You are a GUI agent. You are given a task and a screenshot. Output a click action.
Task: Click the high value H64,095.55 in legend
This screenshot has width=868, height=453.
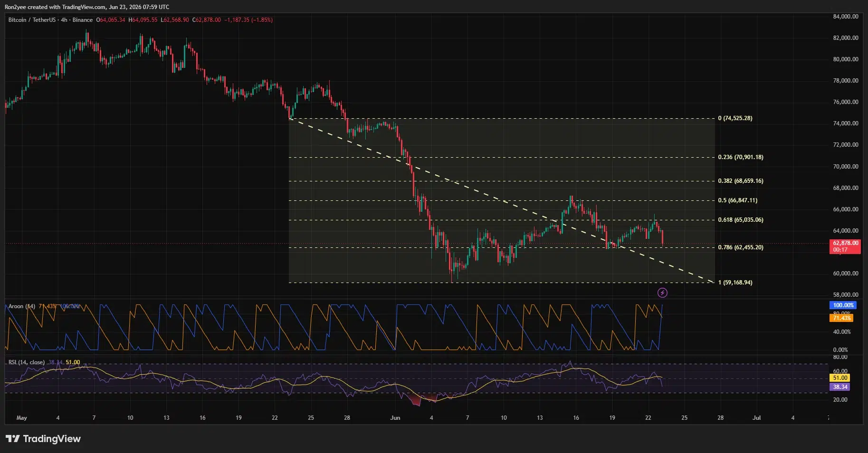point(143,20)
